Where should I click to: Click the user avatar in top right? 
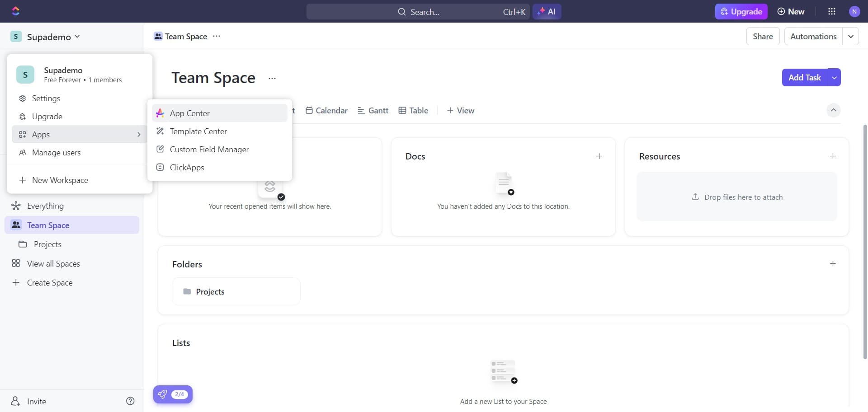click(x=854, y=12)
